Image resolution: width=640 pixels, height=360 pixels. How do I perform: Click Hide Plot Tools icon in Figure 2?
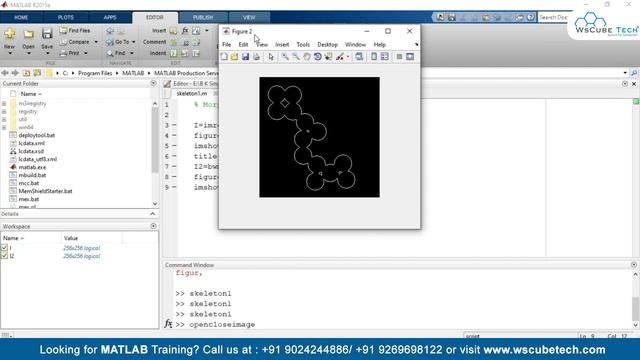click(x=400, y=57)
